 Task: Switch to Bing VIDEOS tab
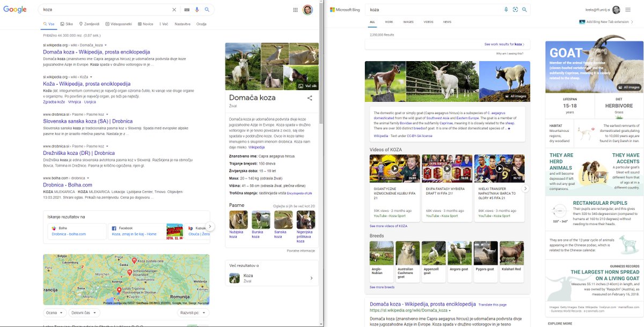tap(428, 22)
